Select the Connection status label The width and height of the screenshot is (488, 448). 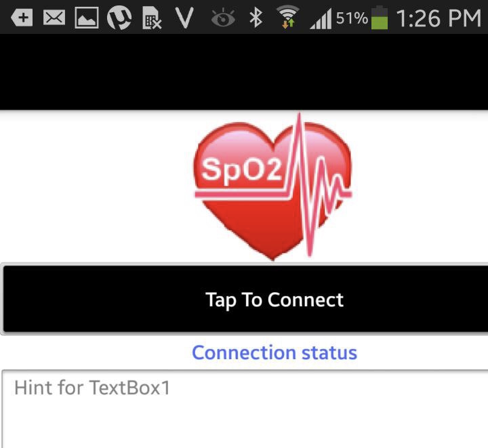274,352
